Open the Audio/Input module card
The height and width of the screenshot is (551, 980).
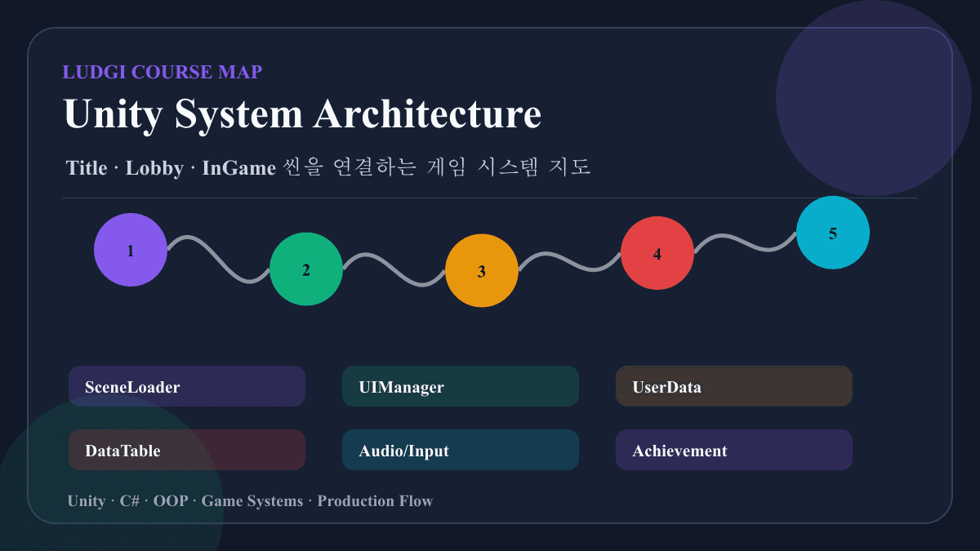[x=461, y=450]
